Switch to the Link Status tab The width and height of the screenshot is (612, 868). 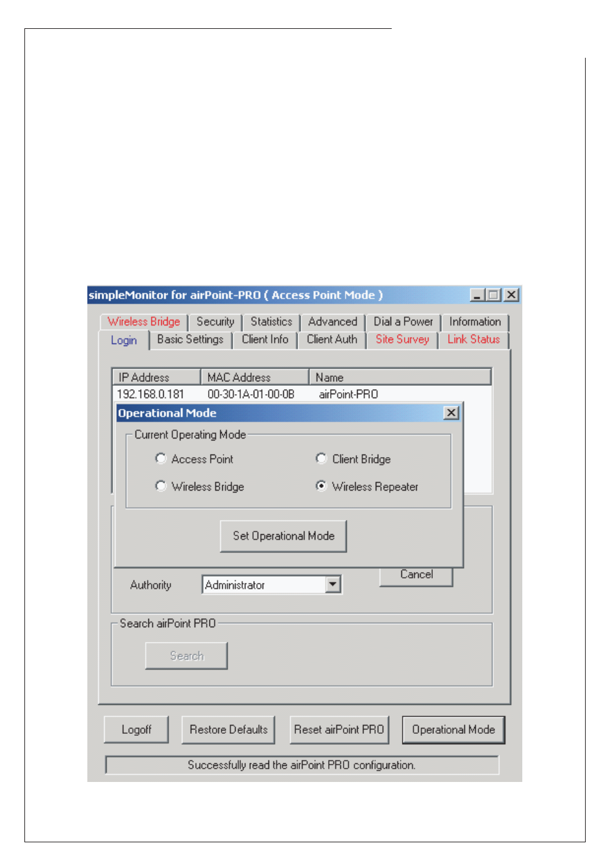474,340
